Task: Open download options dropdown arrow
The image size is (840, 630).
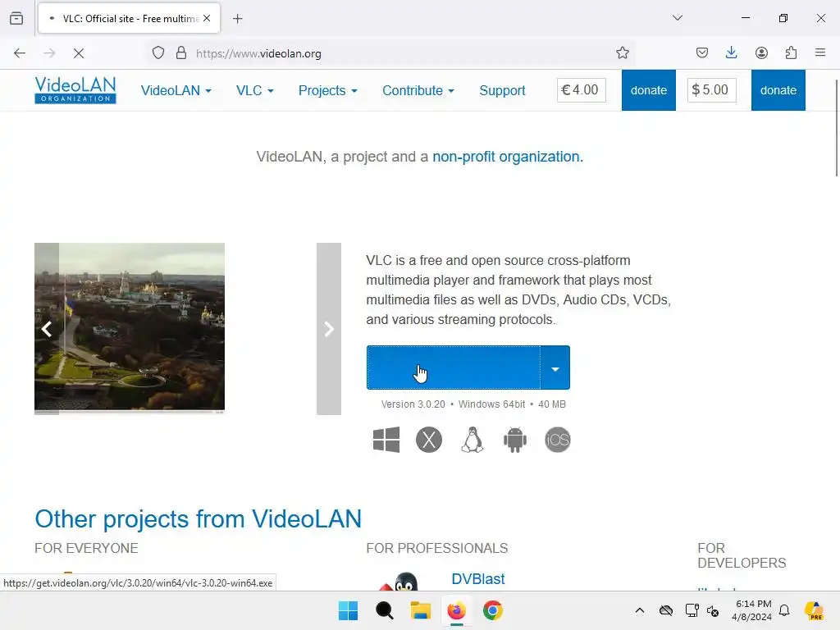Action: point(555,367)
